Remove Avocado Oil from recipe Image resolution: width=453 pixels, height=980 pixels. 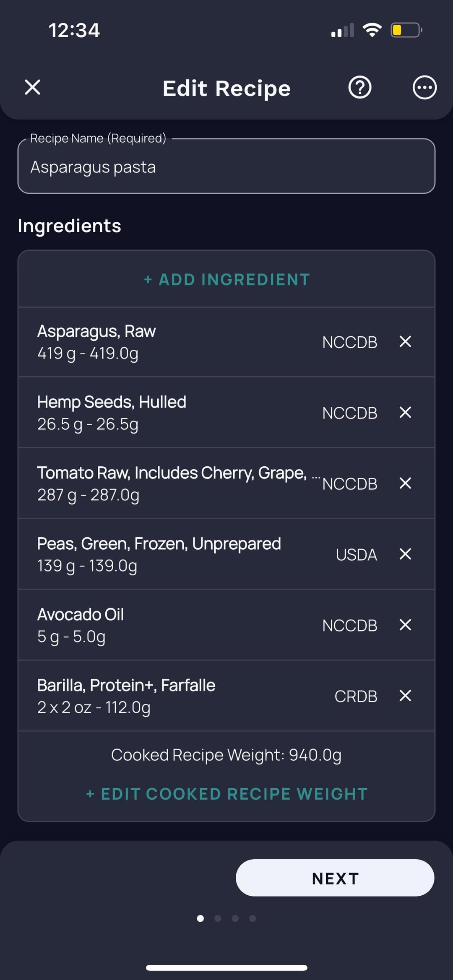coord(405,625)
